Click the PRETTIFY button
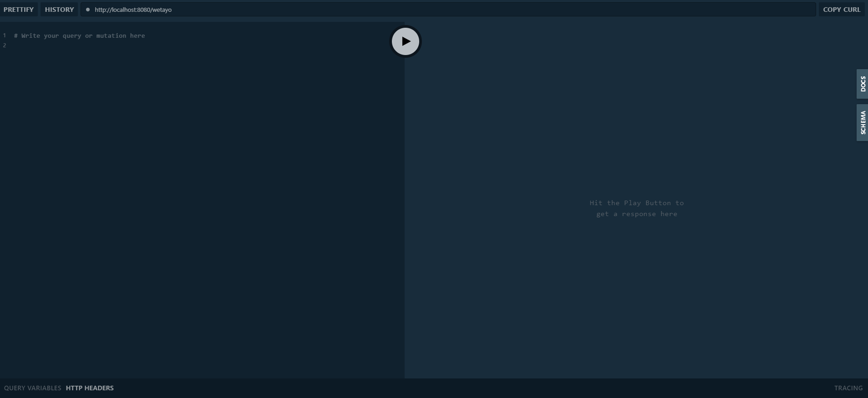 (19, 10)
